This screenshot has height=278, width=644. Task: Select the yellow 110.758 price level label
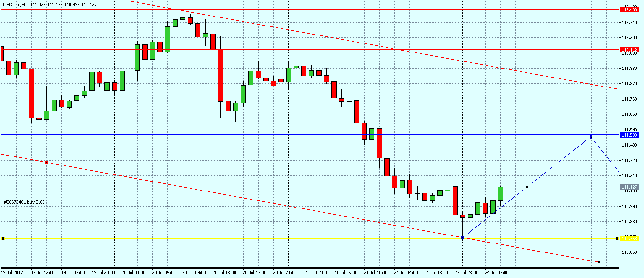[629, 238]
